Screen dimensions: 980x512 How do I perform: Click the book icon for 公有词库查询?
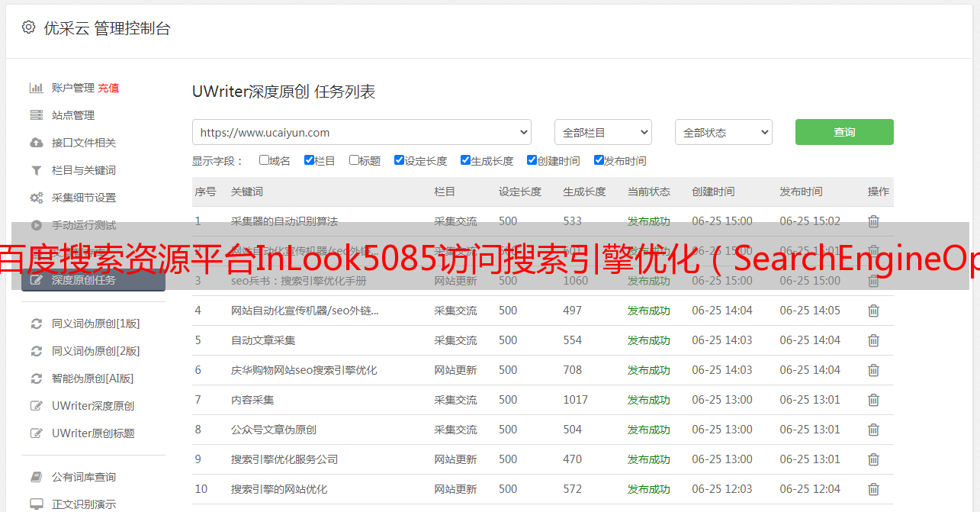click(36, 477)
